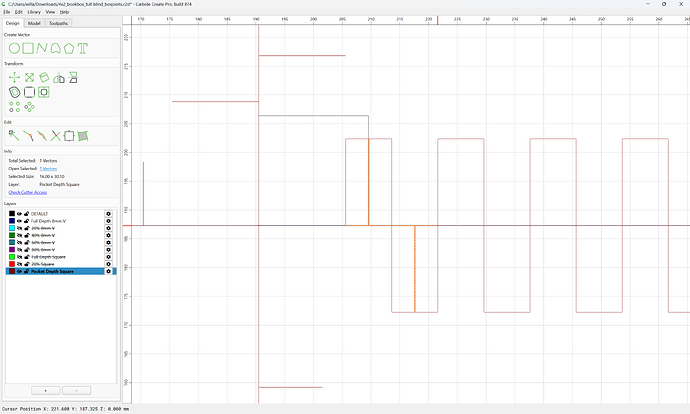The image size is (690, 414).
Task: Select the Curve create vector tool
Action: click(55, 48)
